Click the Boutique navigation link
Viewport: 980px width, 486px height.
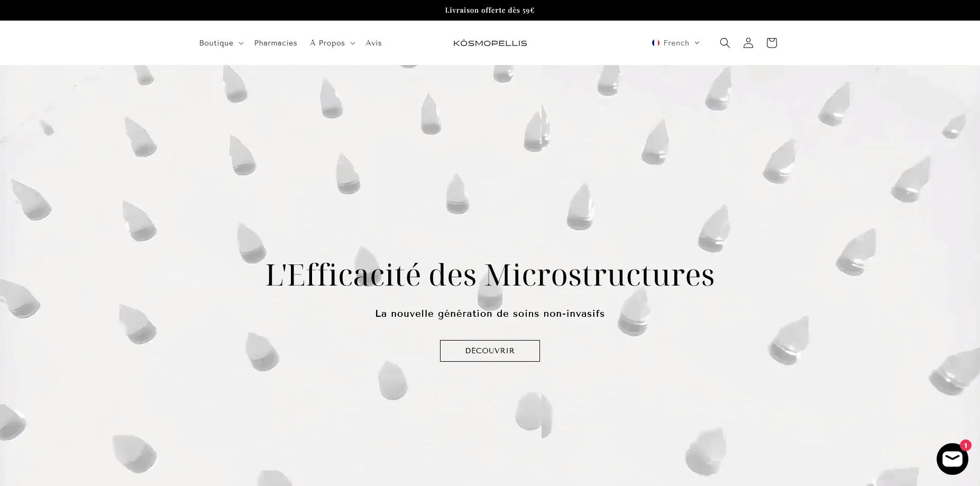point(216,43)
